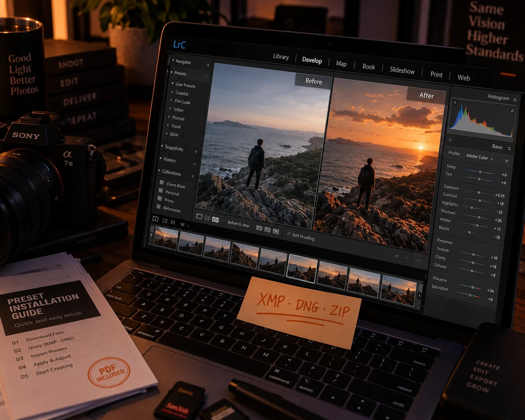Toggle shadow clipping triangle at histogram's top left
Viewport: 525px width, 420px height.
pos(455,102)
